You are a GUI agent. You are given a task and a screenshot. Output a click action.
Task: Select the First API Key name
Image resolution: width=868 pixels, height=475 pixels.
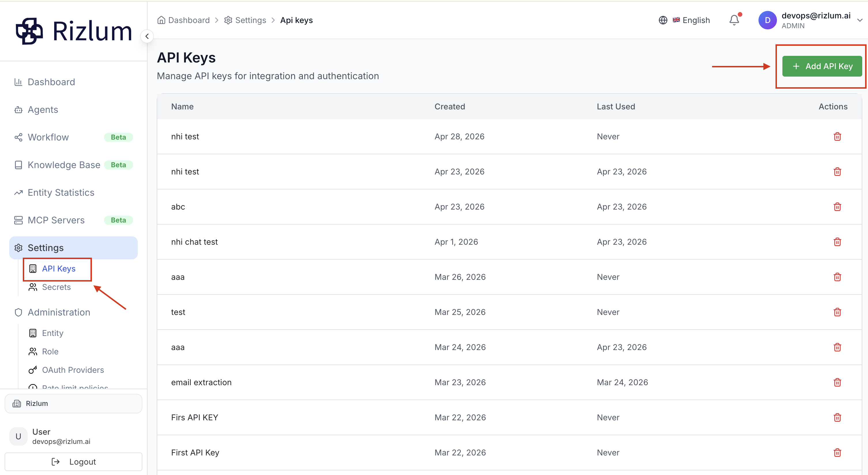(x=195, y=453)
